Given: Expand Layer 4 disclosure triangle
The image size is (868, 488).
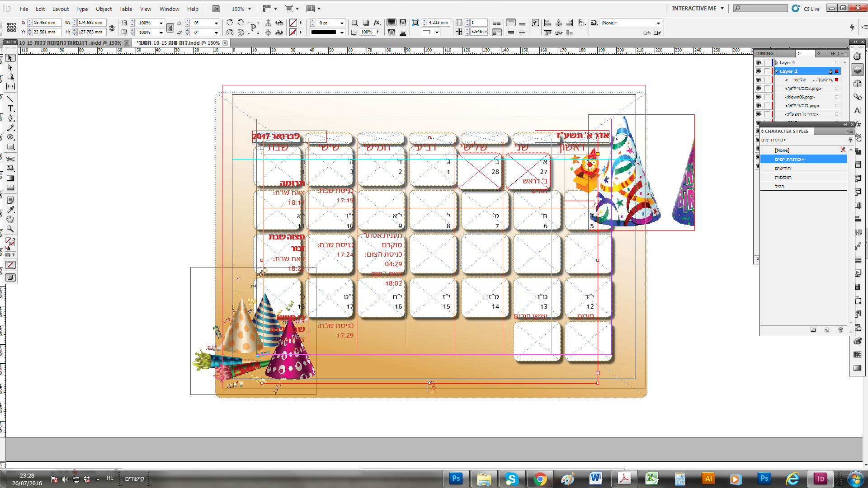Looking at the screenshot, I should 777,63.
